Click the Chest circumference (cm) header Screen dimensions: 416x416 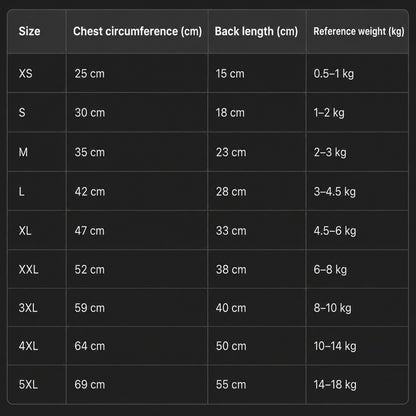137,31
